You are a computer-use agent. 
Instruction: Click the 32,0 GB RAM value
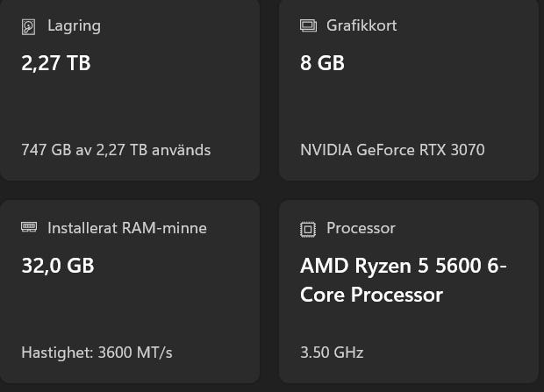[x=58, y=265]
